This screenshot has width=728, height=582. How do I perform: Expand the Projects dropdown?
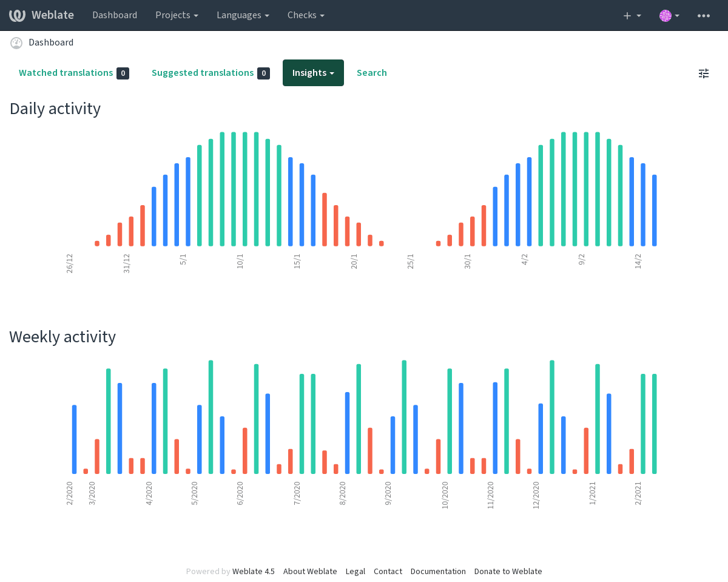177,15
